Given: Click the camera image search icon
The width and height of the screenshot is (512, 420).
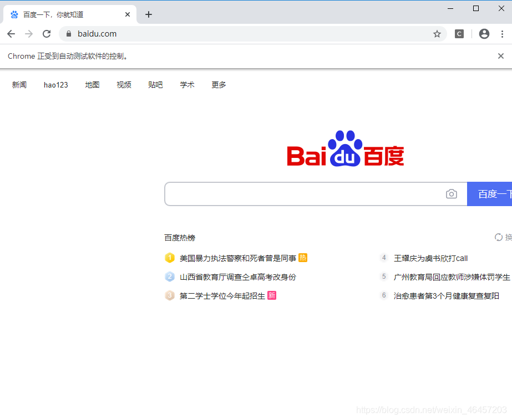Looking at the screenshot, I should [x=452, y=194].
